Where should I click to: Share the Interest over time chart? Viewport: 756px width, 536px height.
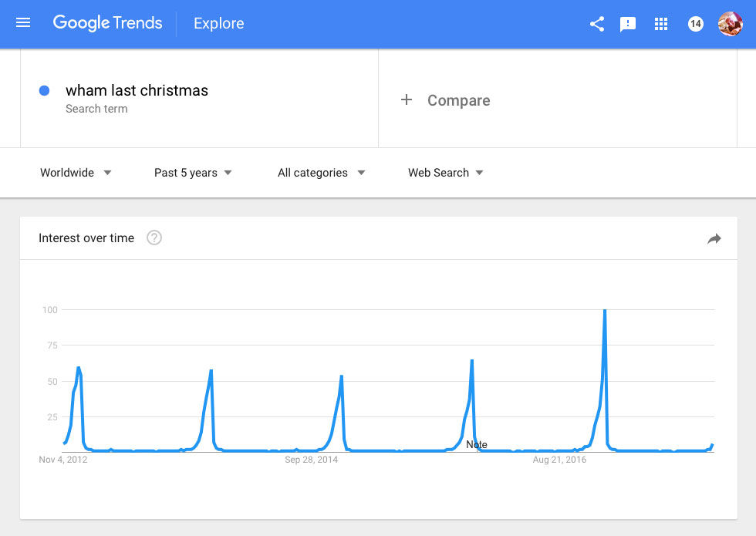click(x=714, y=239)
